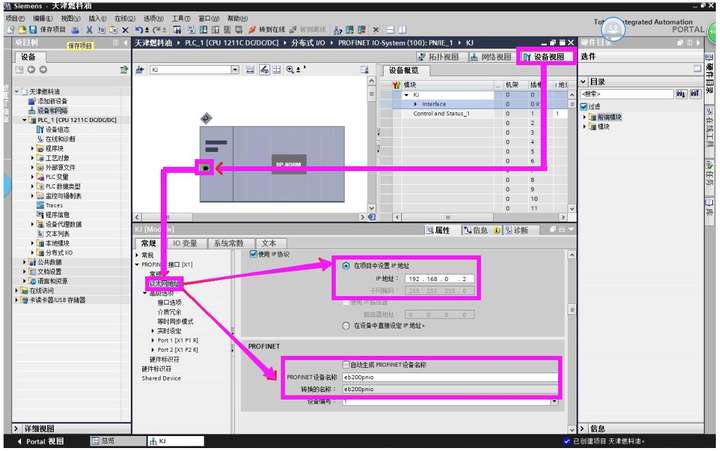Expand the Interface row in device overview

pyautogui.click(x=416, y=104)
